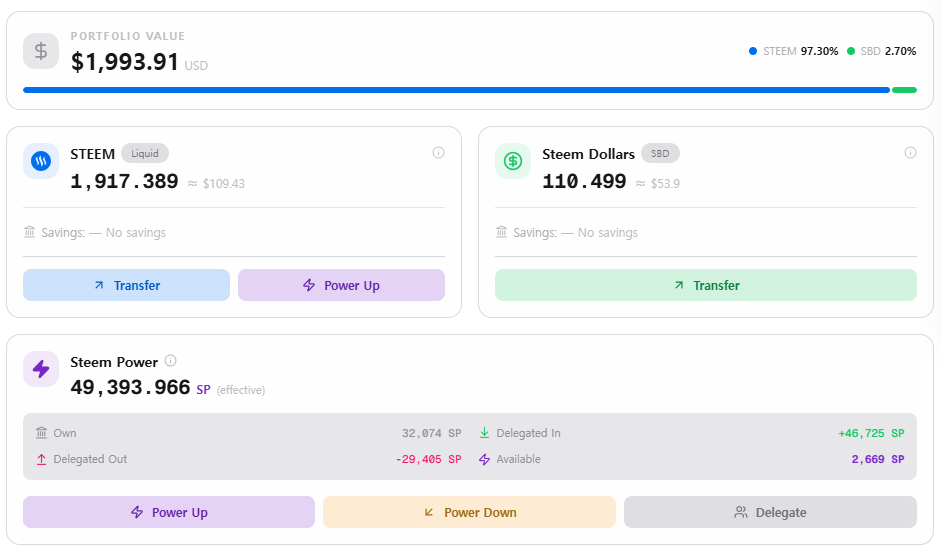Click the bank icon beside SBD Savings
Viewport: 941px width, 552px height.
click(502, 232)
